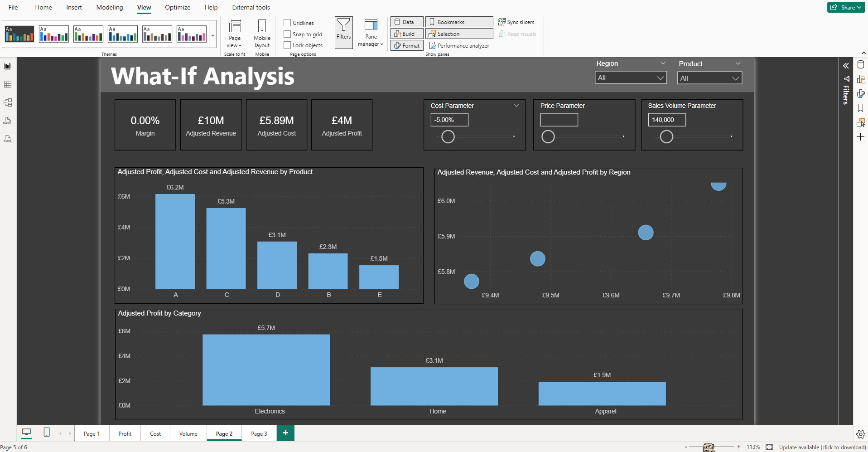Screen dimensions: 868x452
Task: Open the Region slicer dropdown
Action: tap(660, 78)
